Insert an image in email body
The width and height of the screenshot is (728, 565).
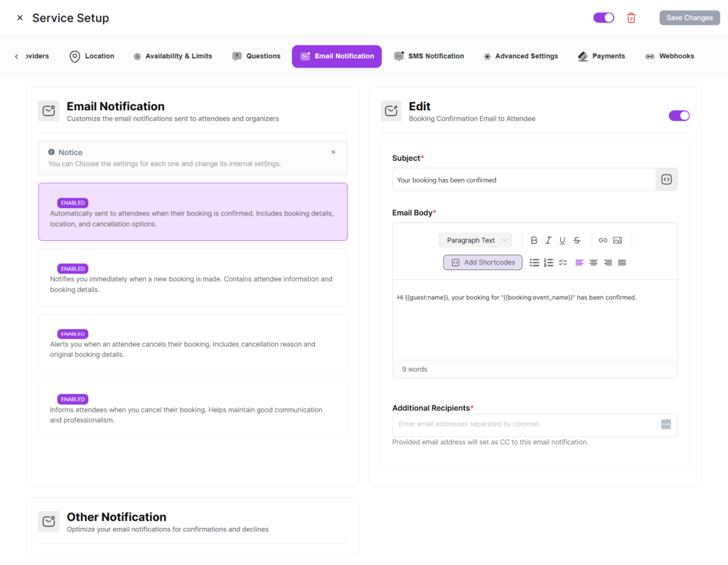[617, 240]
